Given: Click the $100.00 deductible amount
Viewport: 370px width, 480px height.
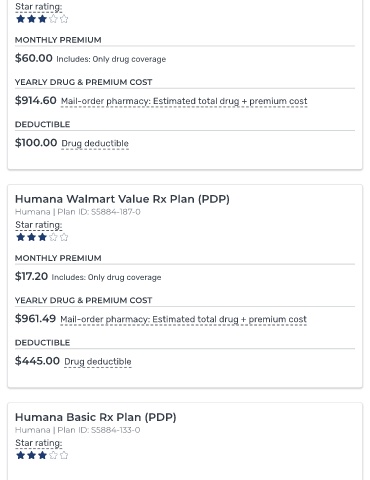Looking at the screenshot, I should [36, 143].
